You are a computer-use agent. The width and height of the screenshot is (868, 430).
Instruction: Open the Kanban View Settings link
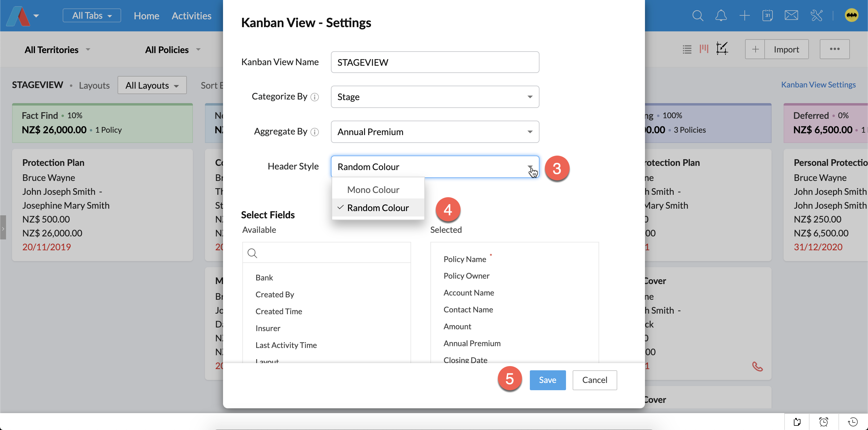point(818,85)
